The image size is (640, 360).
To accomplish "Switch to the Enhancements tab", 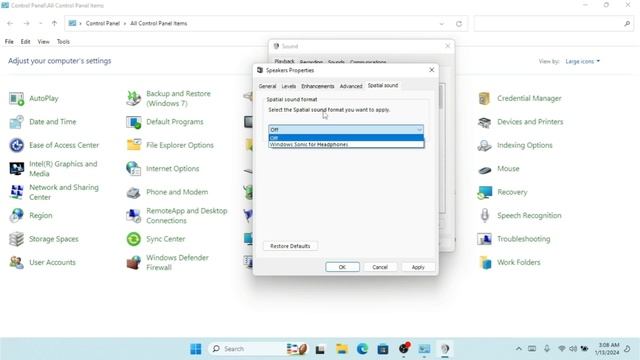I will tap(318, 86).
